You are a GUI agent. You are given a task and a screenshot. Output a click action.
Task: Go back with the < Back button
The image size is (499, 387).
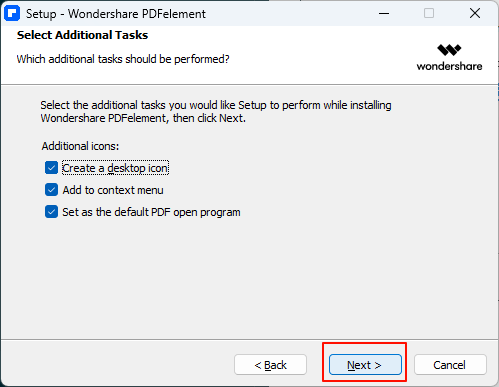click(x=270, y=365)
